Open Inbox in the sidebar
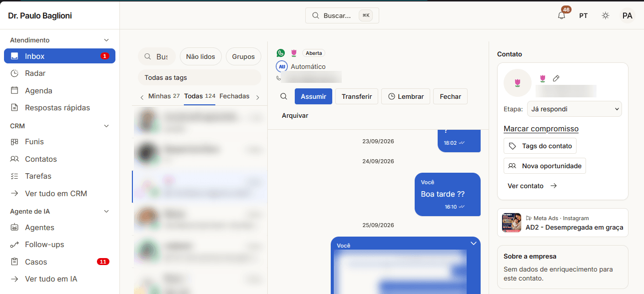The height and width of the screenshot is (294, 644). [59, 56]
